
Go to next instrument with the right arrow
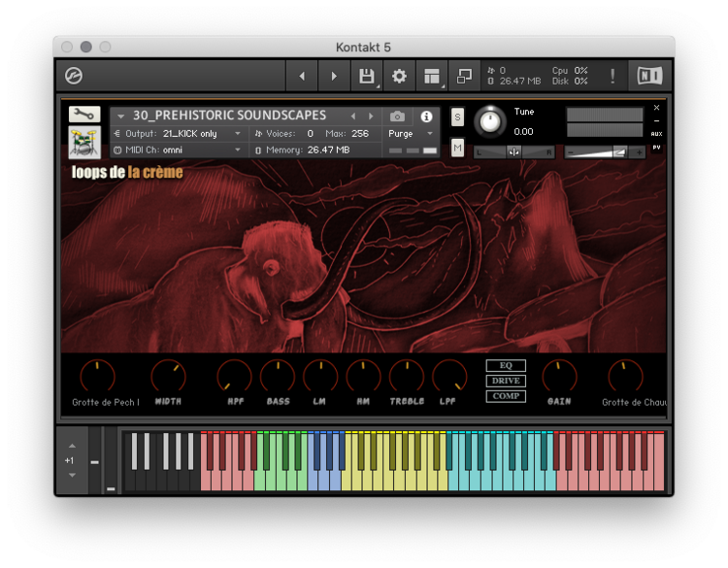pos(371,116)
